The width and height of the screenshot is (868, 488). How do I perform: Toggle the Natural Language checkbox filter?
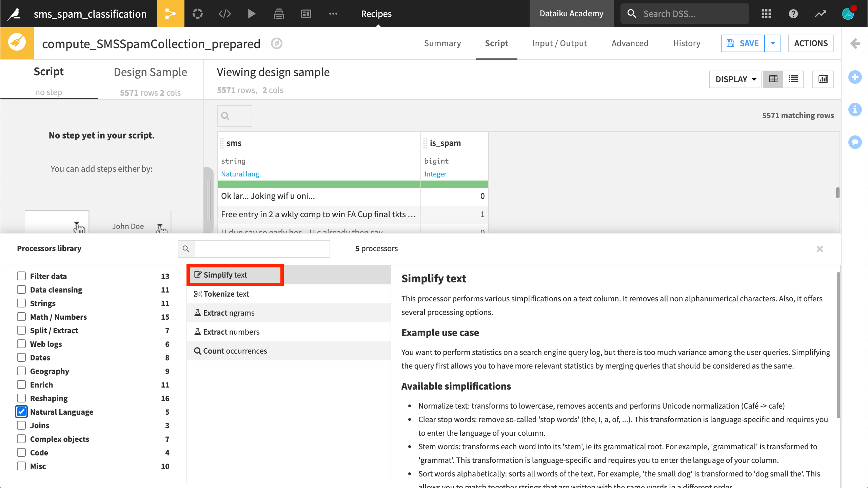coord(21,412)
